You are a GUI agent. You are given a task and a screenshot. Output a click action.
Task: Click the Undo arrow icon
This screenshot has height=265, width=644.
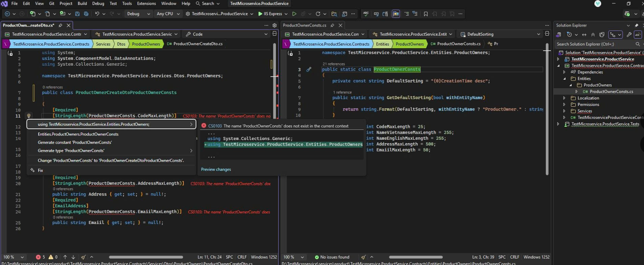pos(97,14)
